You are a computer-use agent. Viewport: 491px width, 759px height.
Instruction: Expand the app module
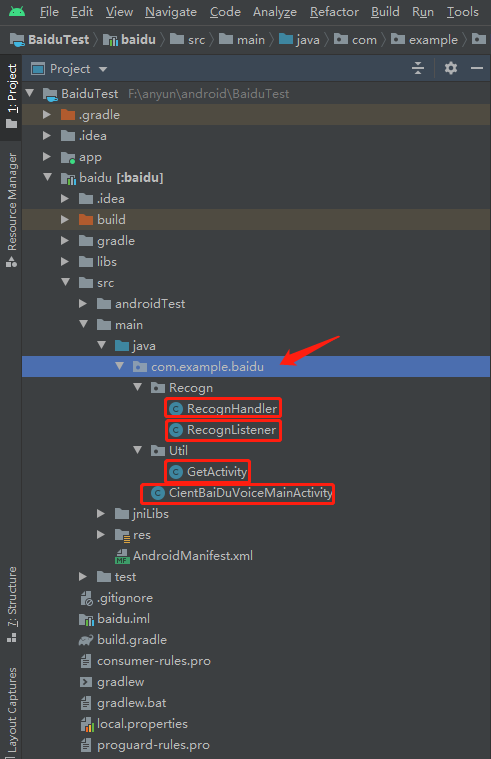point(47,156)
